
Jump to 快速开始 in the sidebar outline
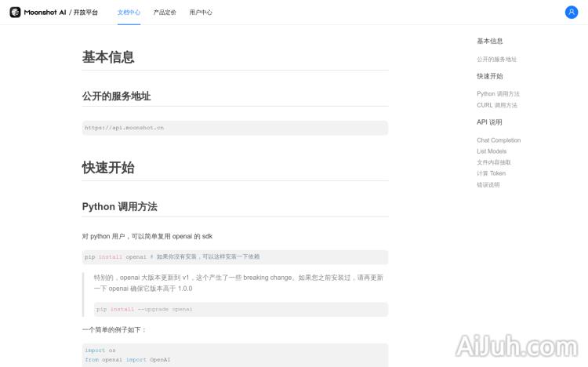tap(489, 76)
